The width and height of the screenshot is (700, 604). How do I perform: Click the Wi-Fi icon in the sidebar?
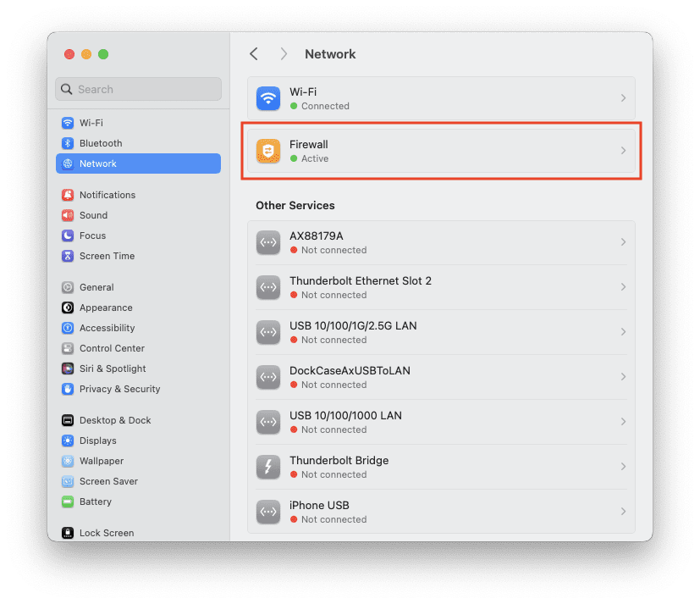click(68, 123)
